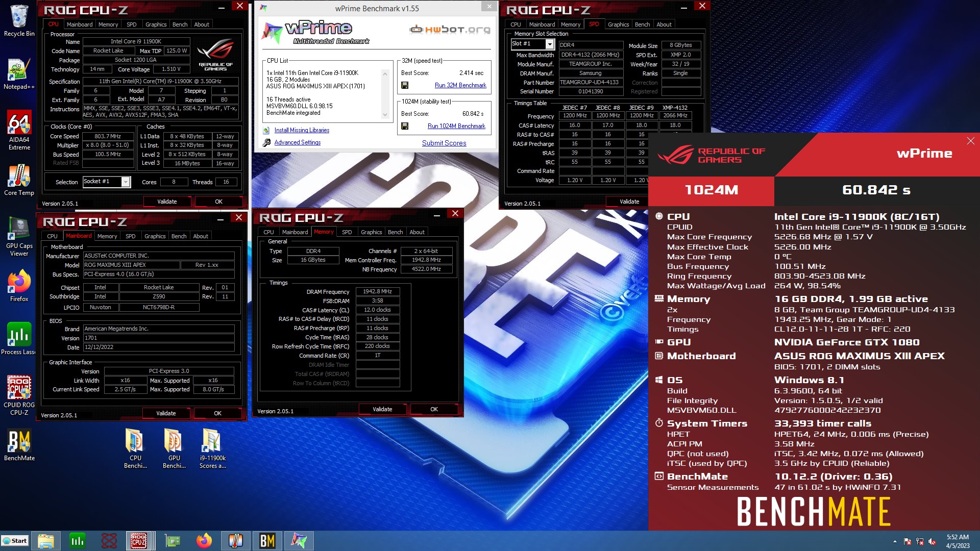Open the Slot #1 memory slot dropdown

[550, 44]
